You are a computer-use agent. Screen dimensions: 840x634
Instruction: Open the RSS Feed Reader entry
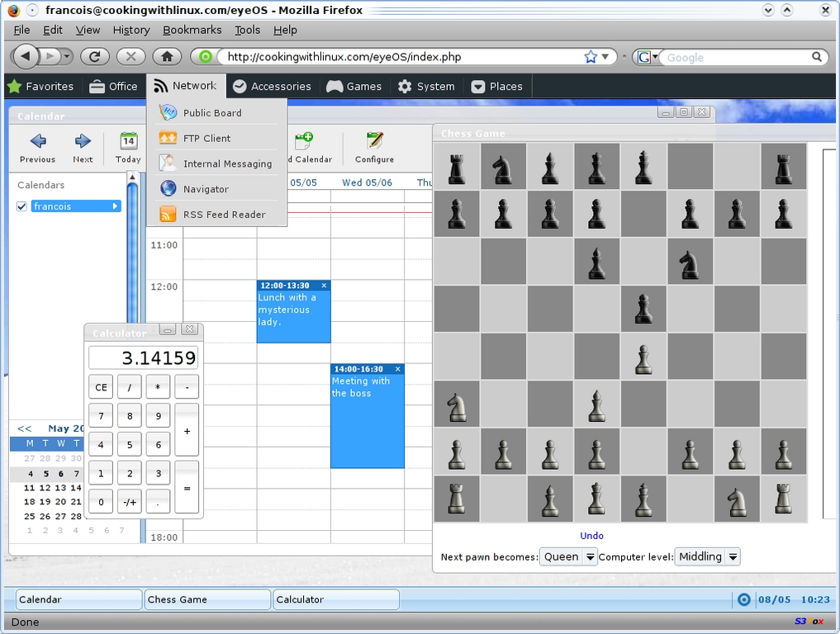click(x=223, y=215)
